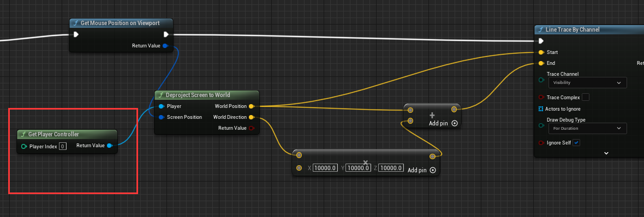Viewport: 644px width, 217px height.
Task: Click the World Position output pin
Action: coord(252,106)
